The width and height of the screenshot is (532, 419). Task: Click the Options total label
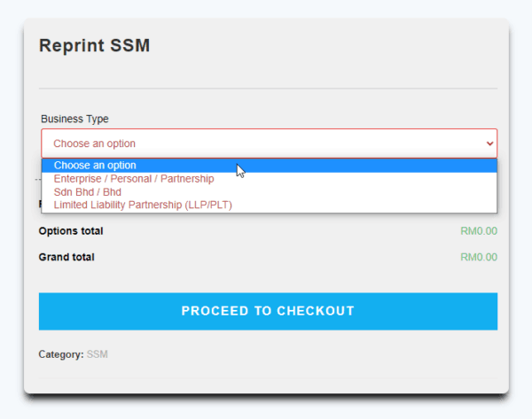tap(71, 231)
